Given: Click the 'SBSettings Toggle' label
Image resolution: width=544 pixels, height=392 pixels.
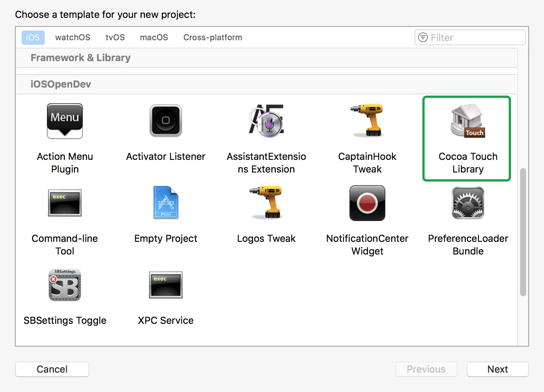Looking at the screenshot, I should (x=65, y=320).
